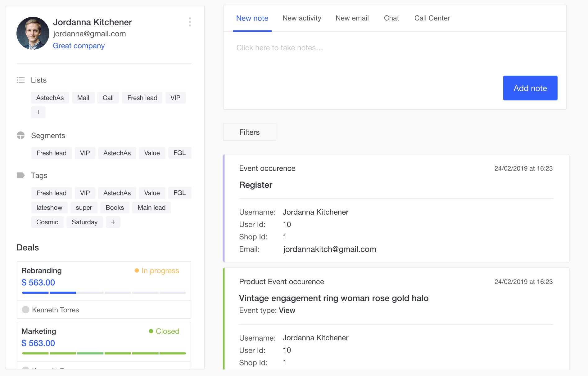Open the three-dot contact options menu

point(190,22)
